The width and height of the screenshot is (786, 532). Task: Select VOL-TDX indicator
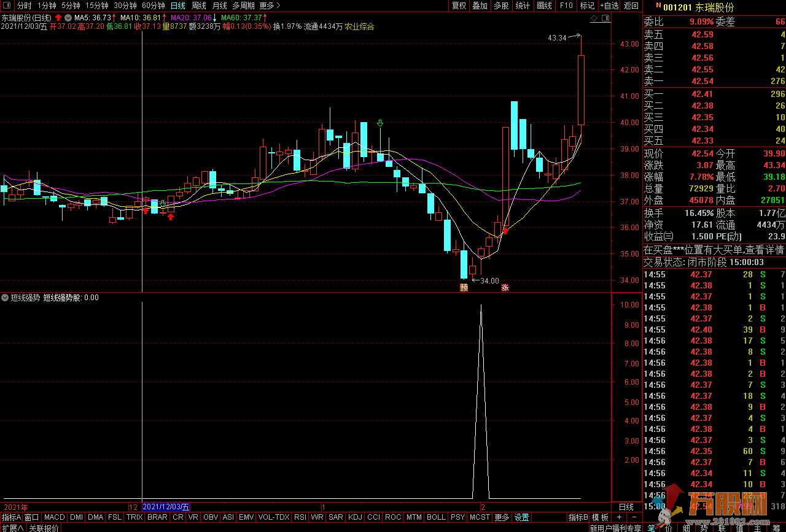click(274, 517)
